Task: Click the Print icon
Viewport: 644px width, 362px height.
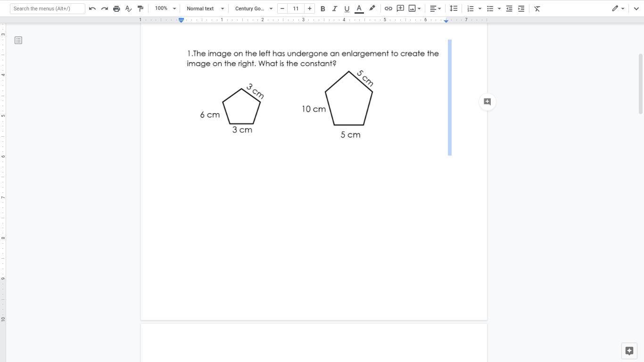Action: point(116,8)
